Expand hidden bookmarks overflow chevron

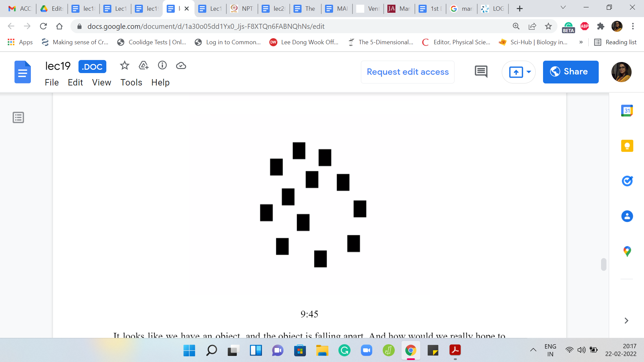(x=581, y=42)
